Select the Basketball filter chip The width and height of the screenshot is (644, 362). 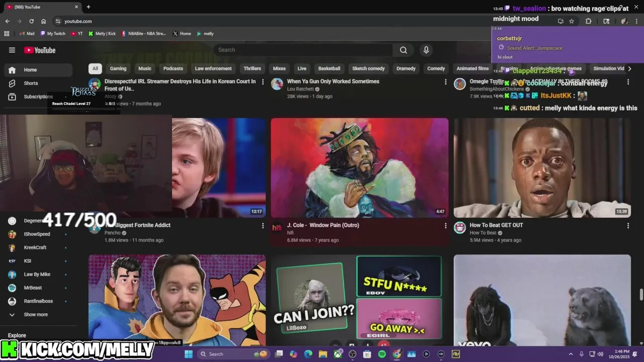(329, 68)
